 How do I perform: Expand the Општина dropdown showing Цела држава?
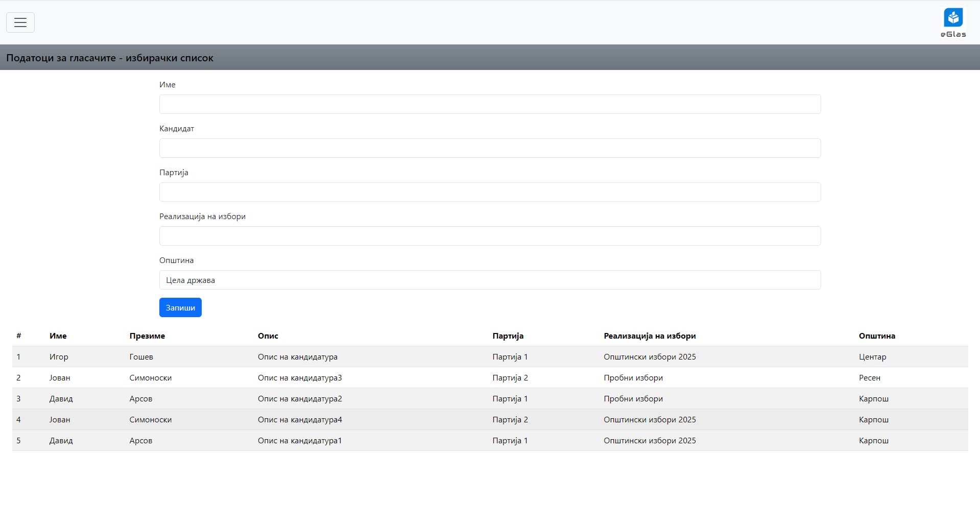[x=490, y=280]
